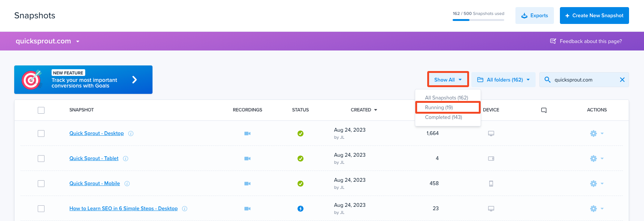The image size is (644, 221).
Task: Open gear actions for Quick Sprout - Mobile
Action: pos(594,184)
